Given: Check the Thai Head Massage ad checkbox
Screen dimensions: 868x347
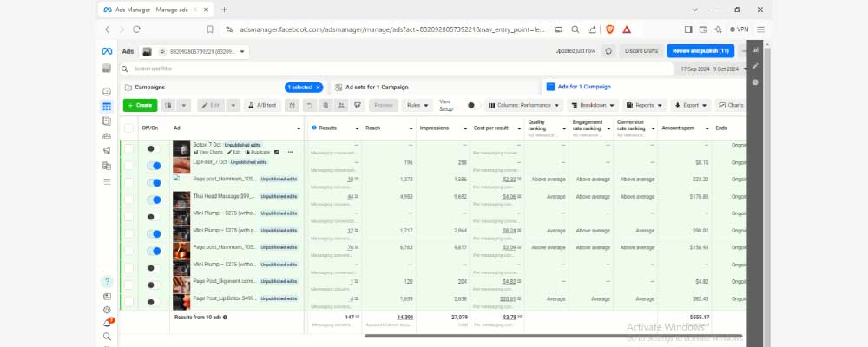Looking at the screenshot, I should pyautogui.click(x=128, y=200).
